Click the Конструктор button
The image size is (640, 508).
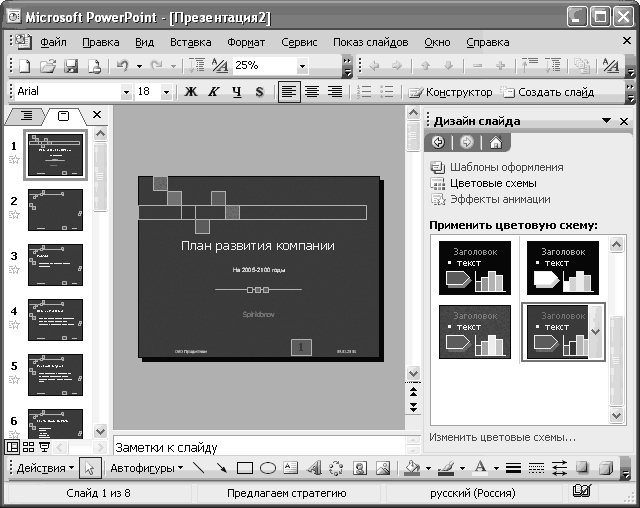[451, 92]
